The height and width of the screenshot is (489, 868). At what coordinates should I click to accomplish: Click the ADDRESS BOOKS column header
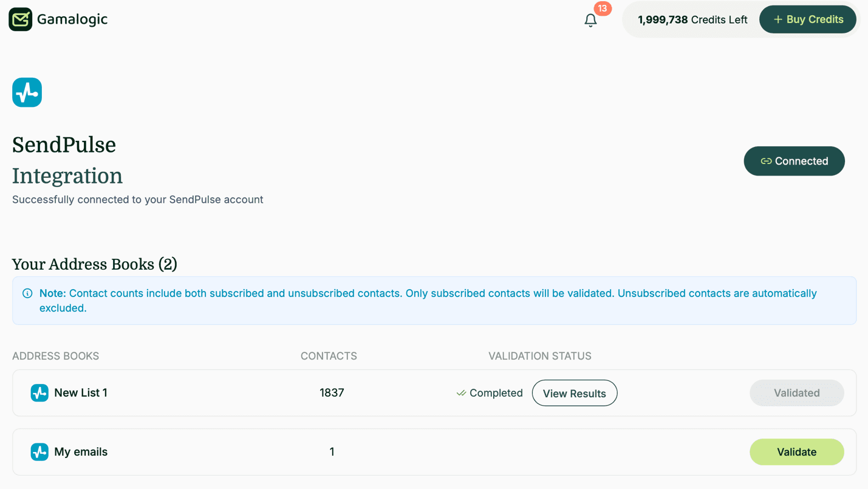(x=55, y=356)
